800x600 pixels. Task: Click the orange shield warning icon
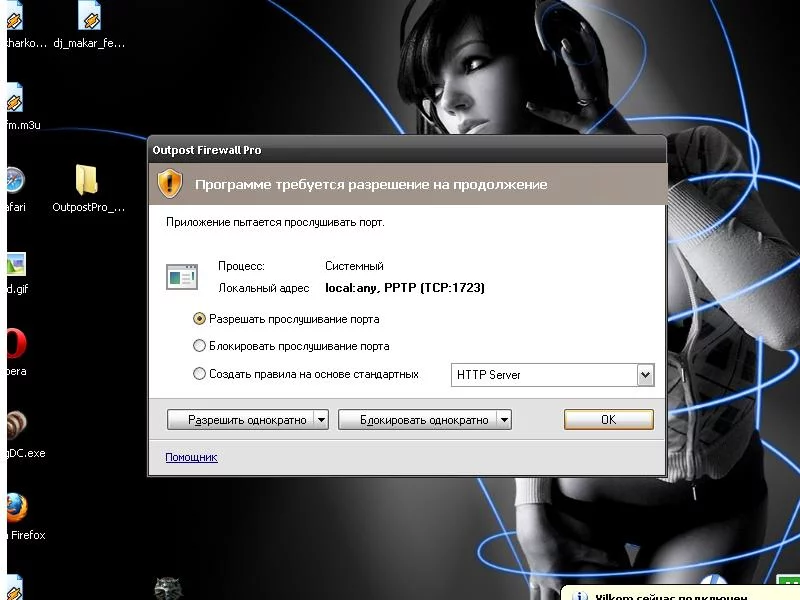click(x=170, y=184)
